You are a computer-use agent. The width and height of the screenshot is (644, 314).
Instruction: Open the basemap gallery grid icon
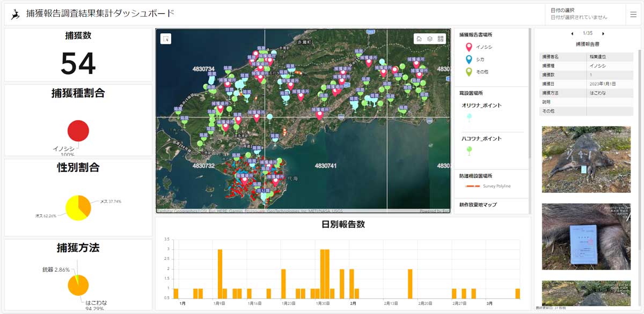pos(441,39)
